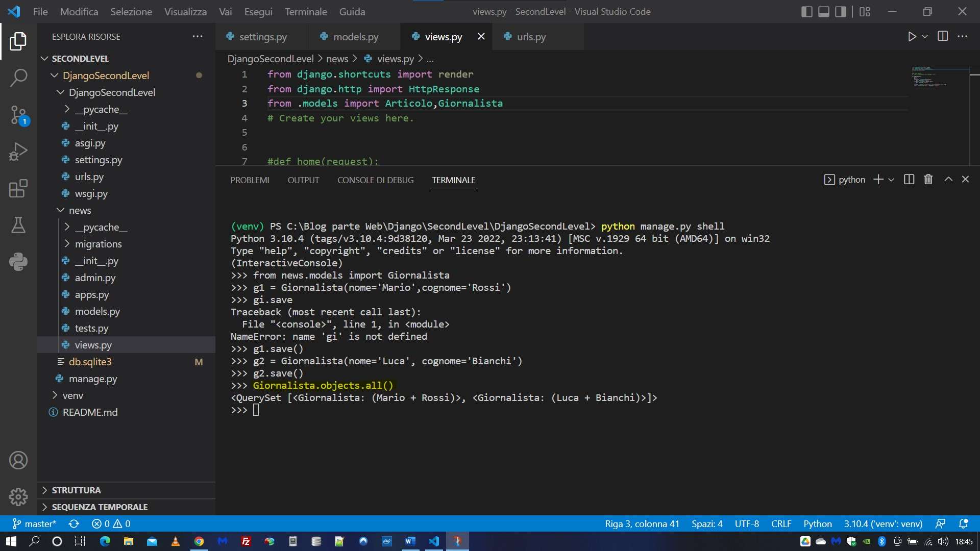
Task: Open Windows Start menu
Action: click(11, 541)
